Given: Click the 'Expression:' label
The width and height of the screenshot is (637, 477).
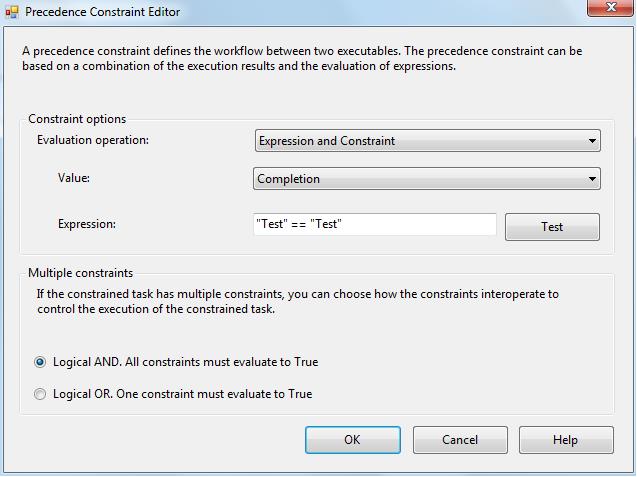Looking at the screenshot, I should [87, 224].
